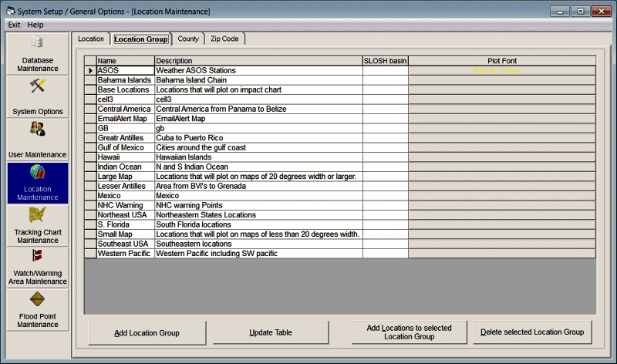The width and height of the screenshot is (617, 364).
Task: Switch to the Location tab
Action: 91,39
